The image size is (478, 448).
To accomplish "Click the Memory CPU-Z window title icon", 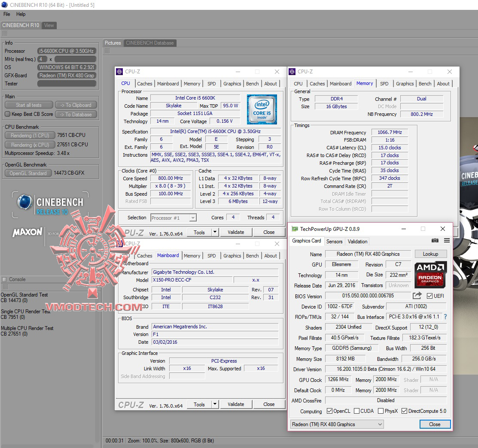I will click(292, 72).
